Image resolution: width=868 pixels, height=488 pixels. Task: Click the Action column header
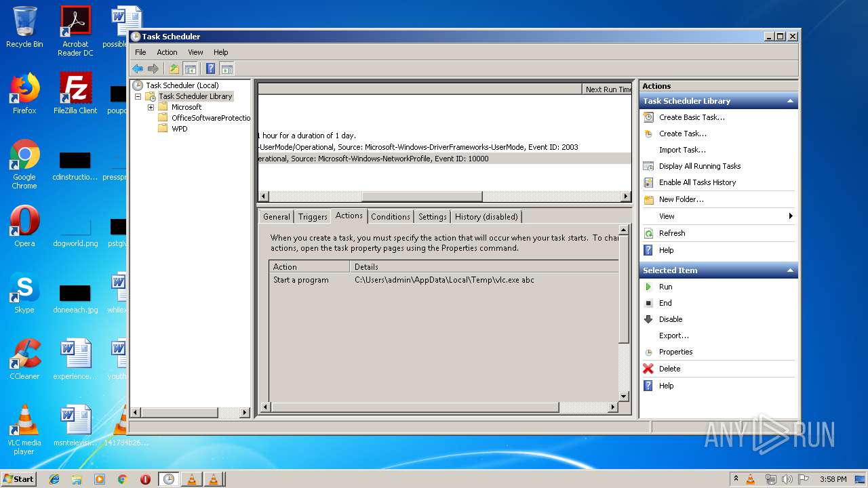309,267
